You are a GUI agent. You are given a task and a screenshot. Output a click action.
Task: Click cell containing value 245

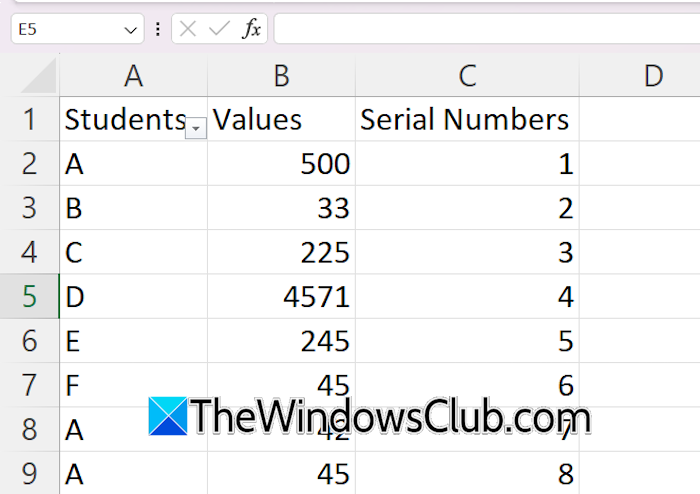tap(281, 341)
